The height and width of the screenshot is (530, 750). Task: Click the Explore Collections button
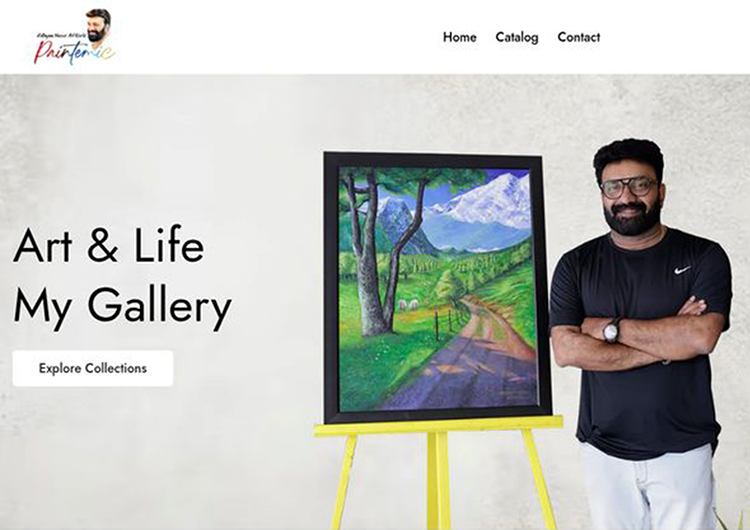point(93,368)
